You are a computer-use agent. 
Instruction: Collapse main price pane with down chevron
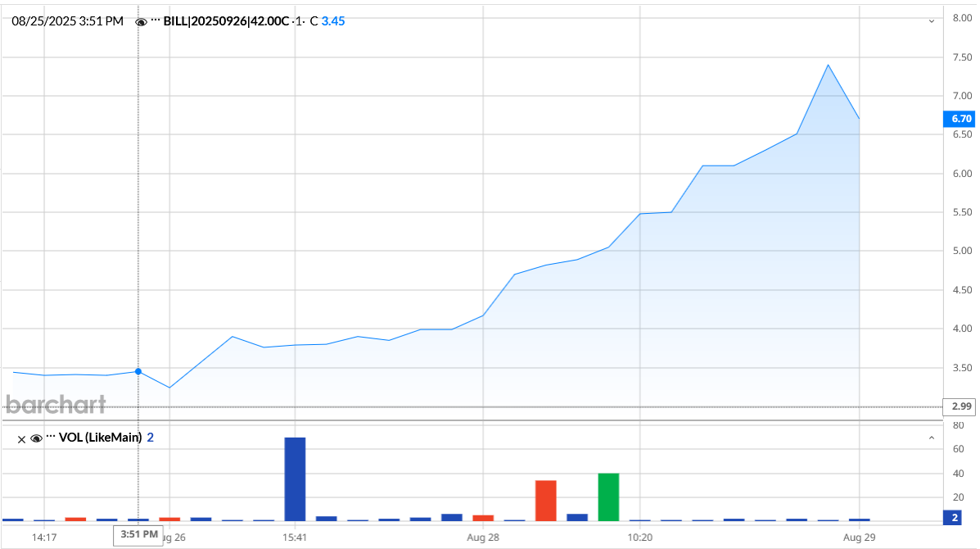click(x=931, y=21)
